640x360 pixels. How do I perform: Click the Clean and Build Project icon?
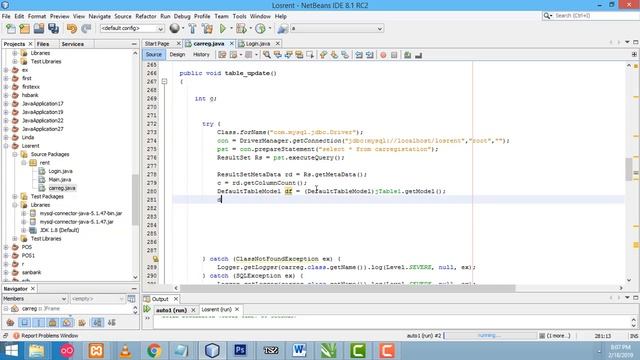[207, 29]
